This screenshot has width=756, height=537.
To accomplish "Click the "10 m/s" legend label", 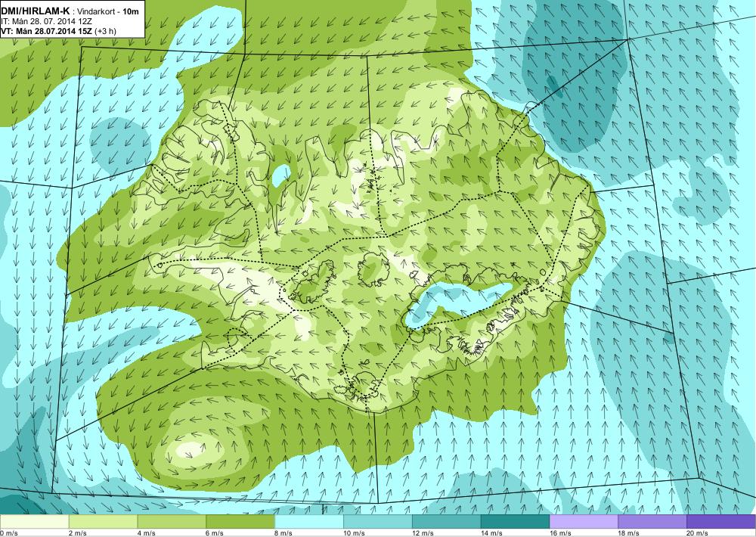I will 355,533.
